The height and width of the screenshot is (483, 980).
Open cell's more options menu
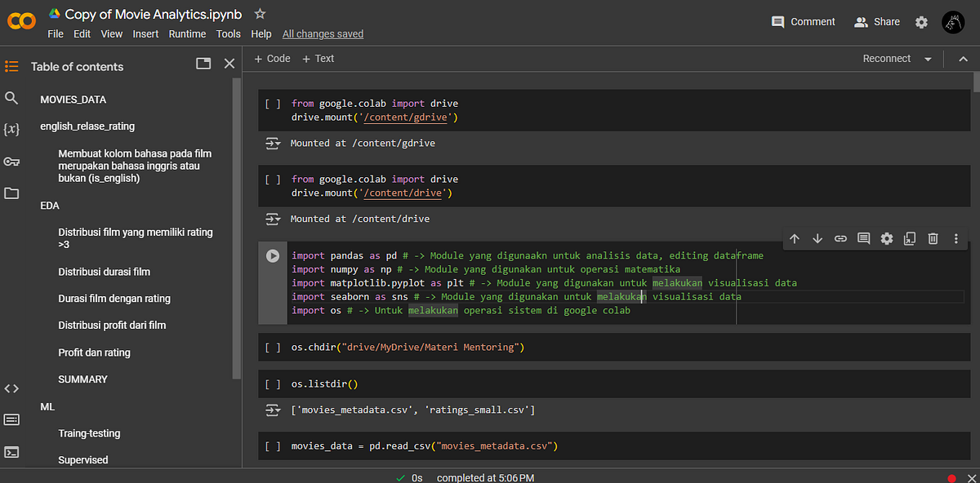[956, 238]
